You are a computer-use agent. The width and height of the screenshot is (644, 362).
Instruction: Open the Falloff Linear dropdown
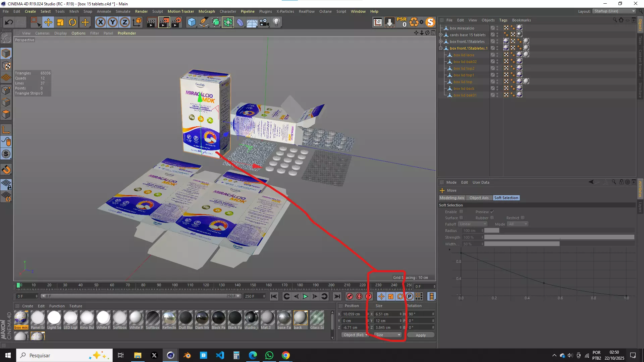pos(473,224)
